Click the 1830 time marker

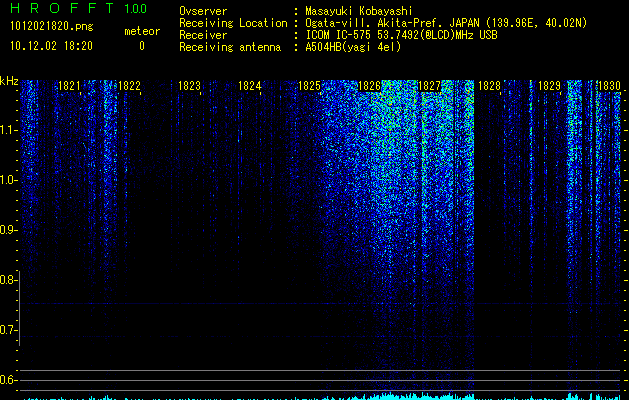tap(609, 86)
